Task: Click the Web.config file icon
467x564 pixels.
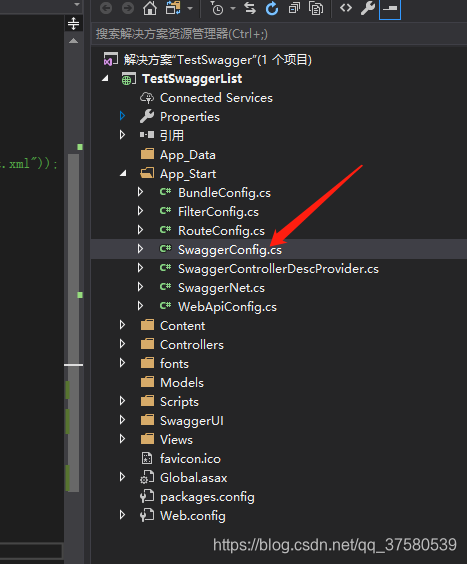Action: coord(147,515)
